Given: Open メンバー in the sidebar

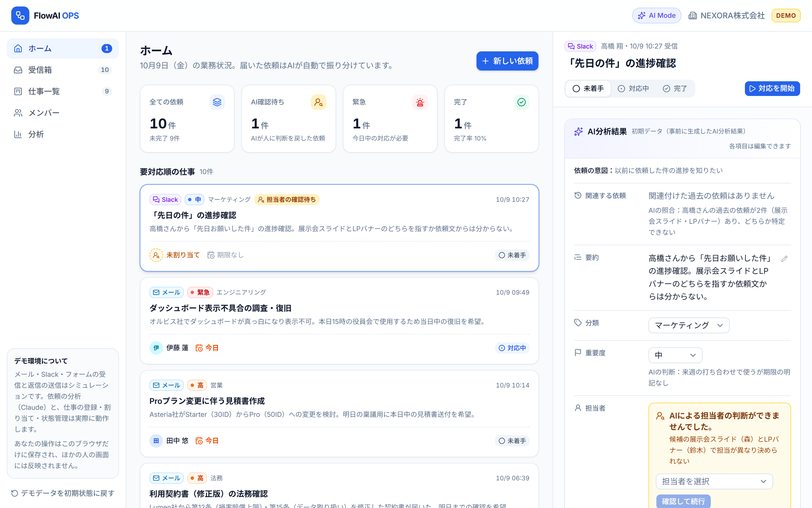Looking at the screenshot, I should coord(63,113).
